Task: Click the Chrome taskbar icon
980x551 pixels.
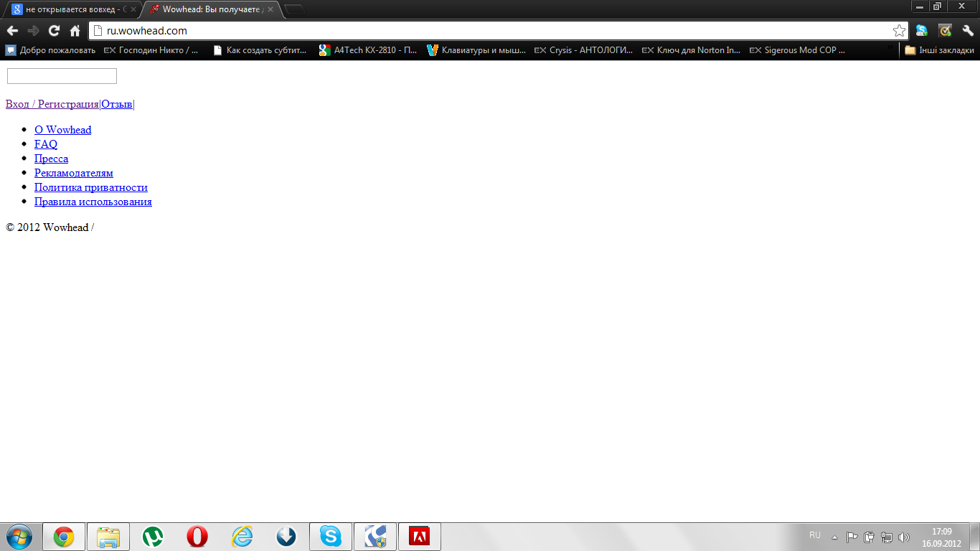Action: [x=64, y=537]
